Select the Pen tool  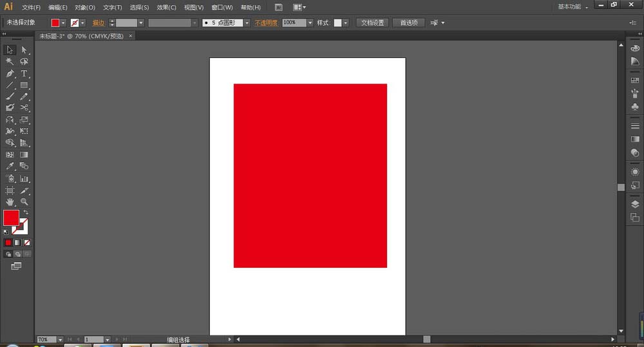click(10, 73)
